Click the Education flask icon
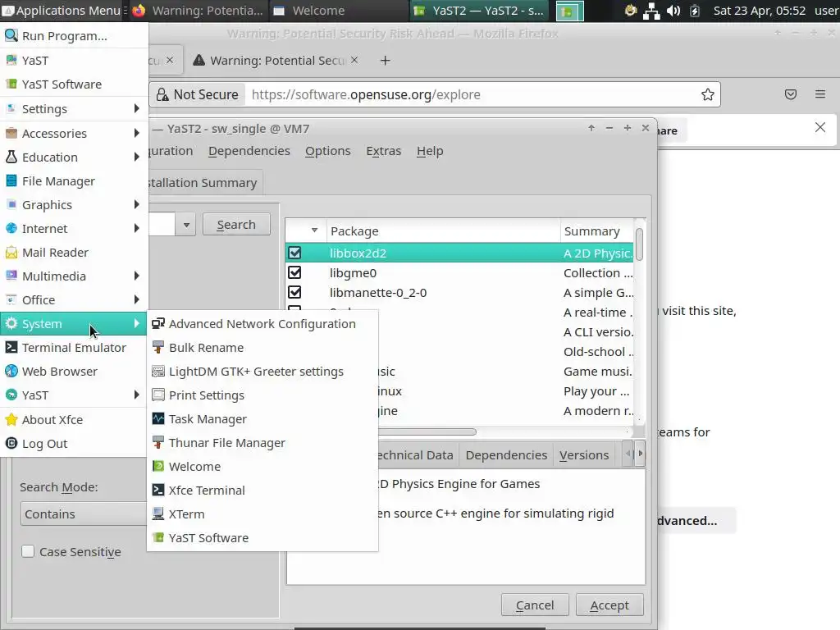Viewport: 840px width, 630px height. click(x=11, y=157)
